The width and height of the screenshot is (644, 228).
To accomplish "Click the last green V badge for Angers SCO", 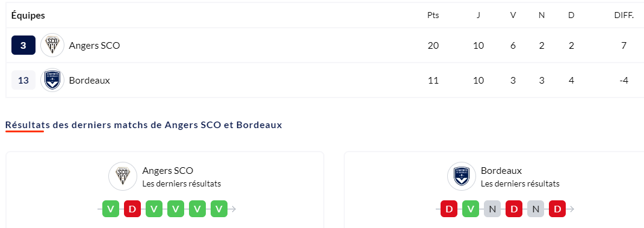I will pos(219,209).
